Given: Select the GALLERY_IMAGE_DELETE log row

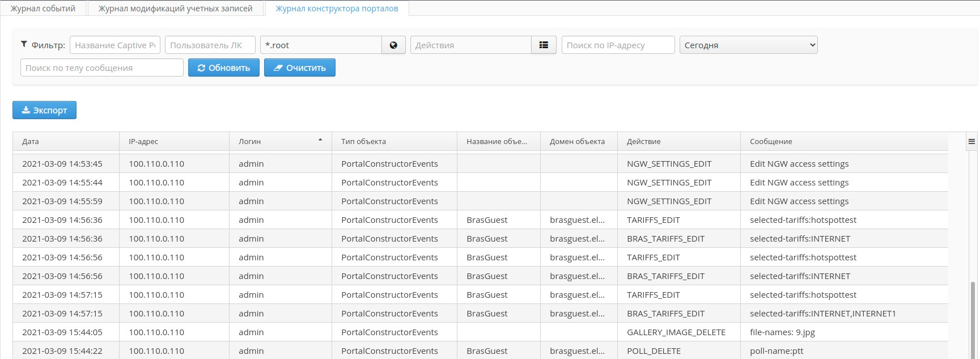Looking at the screenshot, I should click(676, 332).
